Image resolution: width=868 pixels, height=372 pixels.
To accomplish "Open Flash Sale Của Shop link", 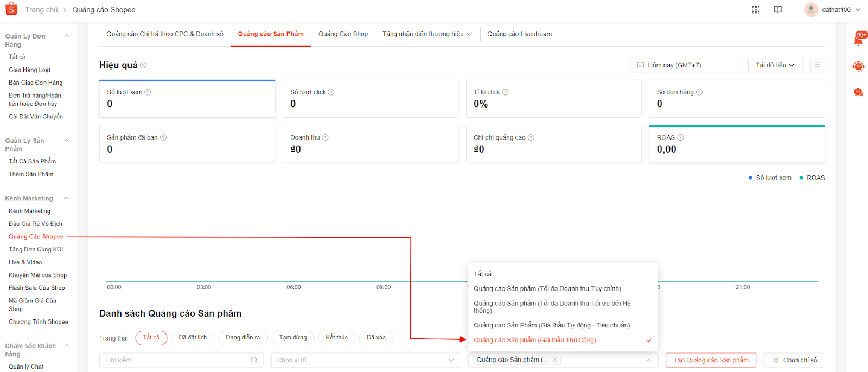I will pyautogui.click(x=36, y=288).
